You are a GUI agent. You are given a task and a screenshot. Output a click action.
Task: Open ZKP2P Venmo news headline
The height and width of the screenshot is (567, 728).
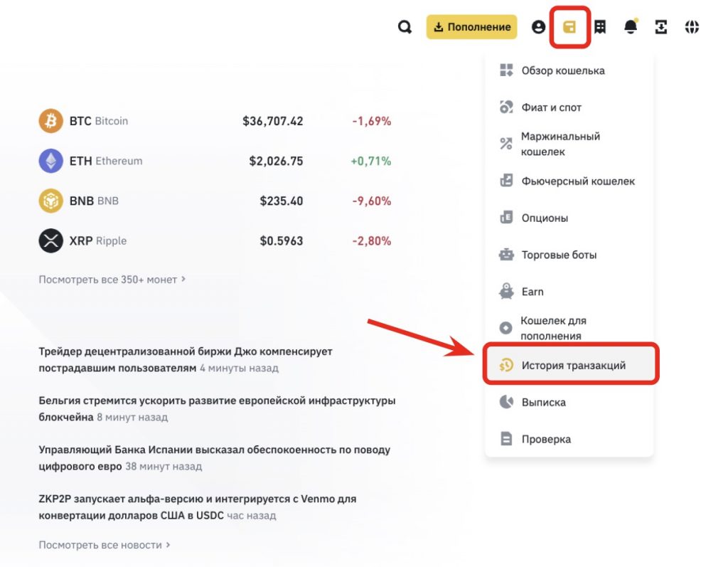[198, 507]
